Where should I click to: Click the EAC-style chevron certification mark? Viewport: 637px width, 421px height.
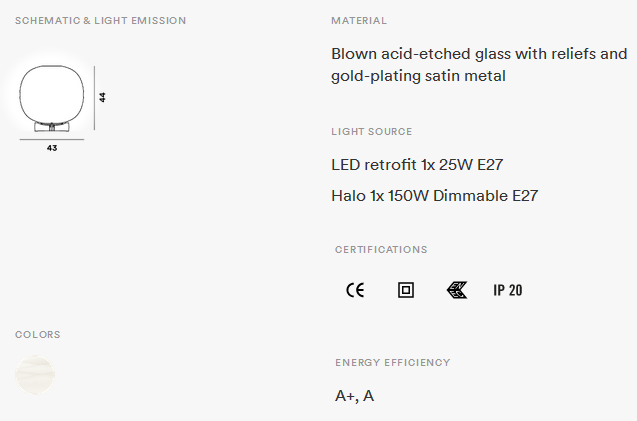pyautogui.click(x=457, y=290)
